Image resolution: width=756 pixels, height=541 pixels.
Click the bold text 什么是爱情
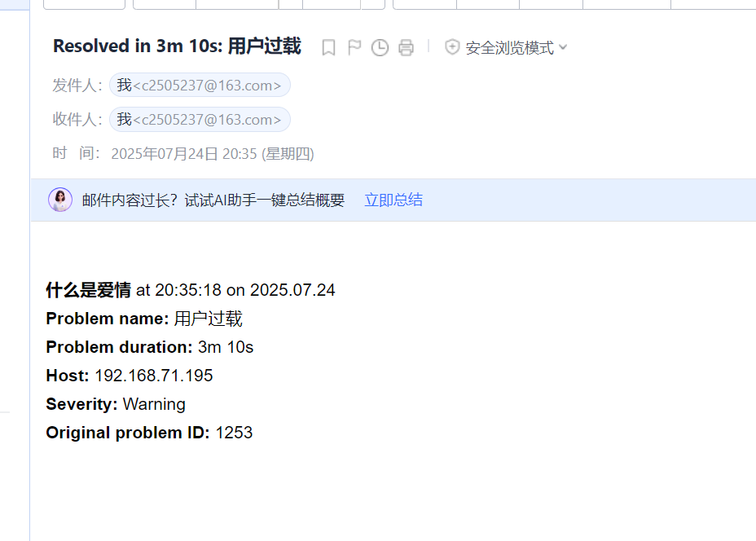tap(88, 290)
